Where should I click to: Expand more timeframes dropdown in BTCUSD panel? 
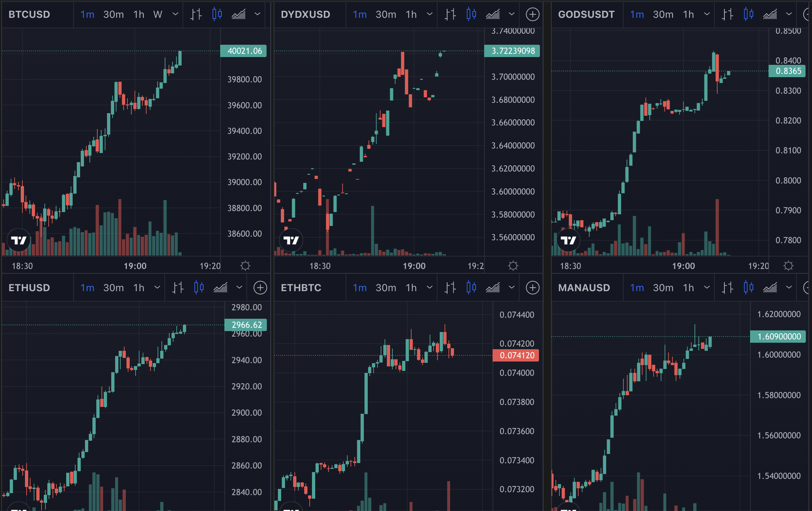175,14
